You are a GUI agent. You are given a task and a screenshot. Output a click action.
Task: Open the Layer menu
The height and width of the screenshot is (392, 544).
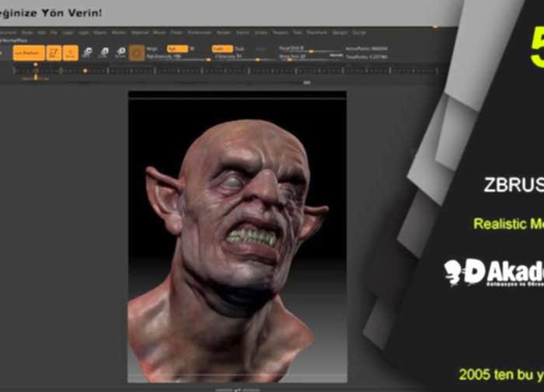68,33
